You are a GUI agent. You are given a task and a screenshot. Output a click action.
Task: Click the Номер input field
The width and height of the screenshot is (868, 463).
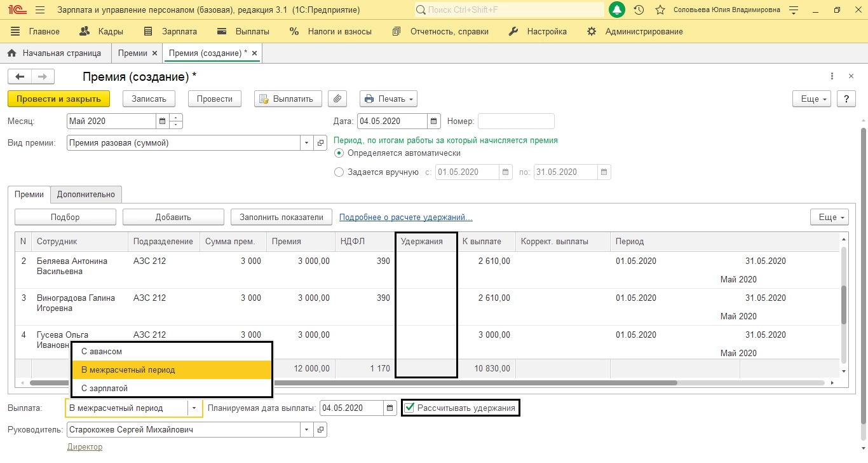pyautogui.click(x=516, y=121)
